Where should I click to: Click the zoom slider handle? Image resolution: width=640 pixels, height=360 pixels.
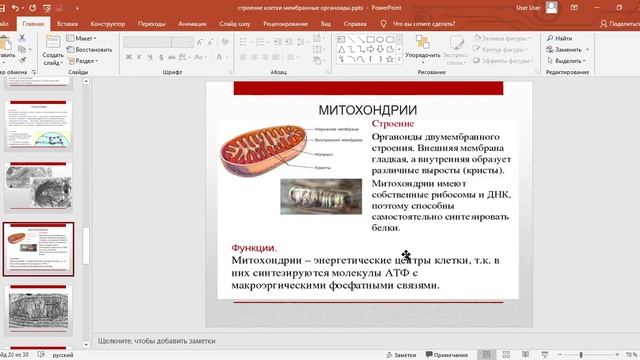(x=581, y=355)
